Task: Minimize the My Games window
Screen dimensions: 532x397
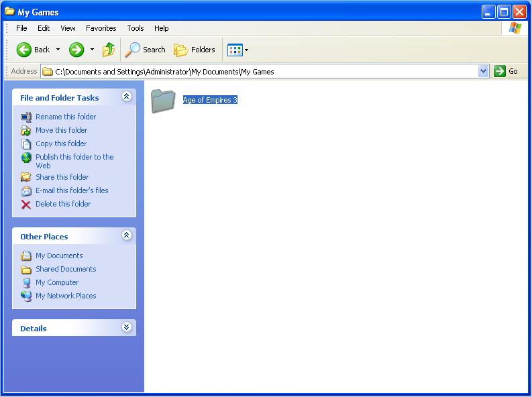Action: click(488, 12)
